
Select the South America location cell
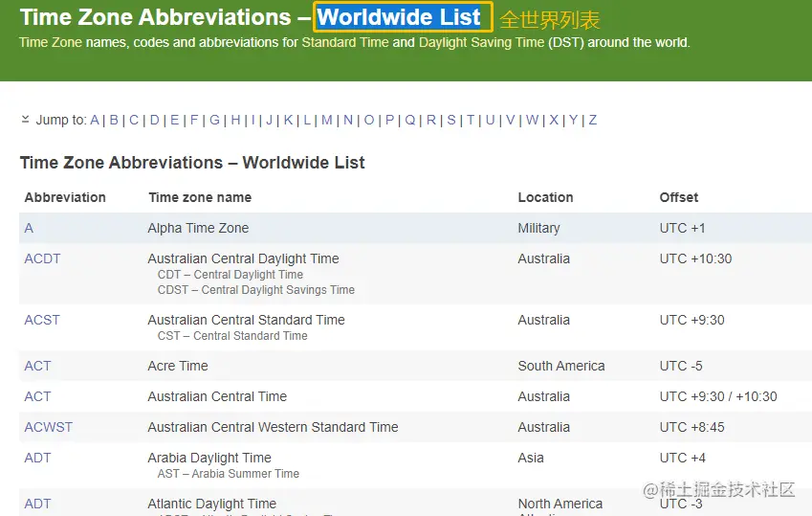pos(561,366)
